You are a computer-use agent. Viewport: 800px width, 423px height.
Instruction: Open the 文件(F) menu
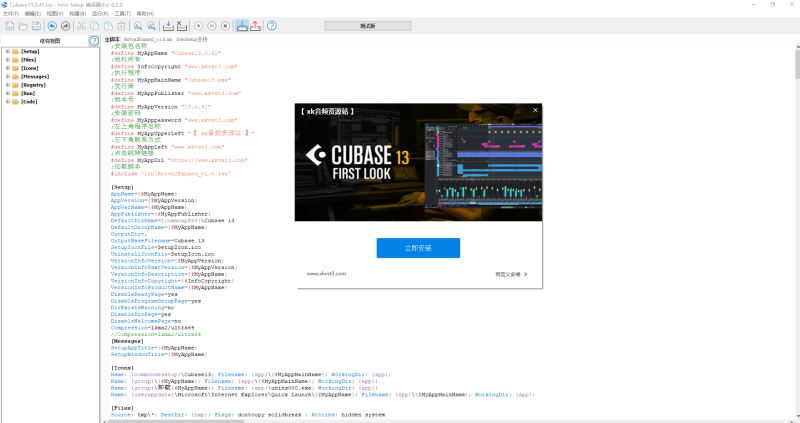coord(11,14)
